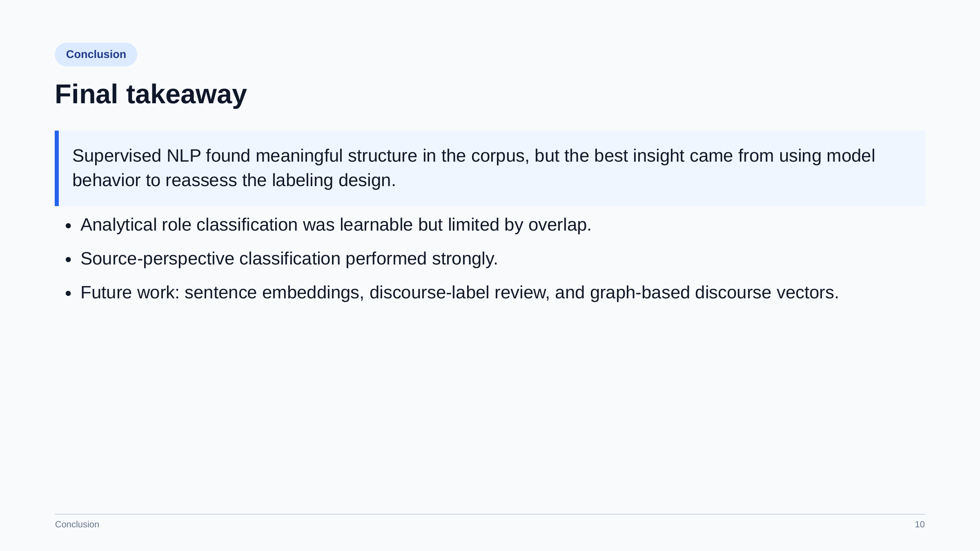The image size is (980, 551).
Task: Click the footer Conclusion label
Action: [77, 524]
